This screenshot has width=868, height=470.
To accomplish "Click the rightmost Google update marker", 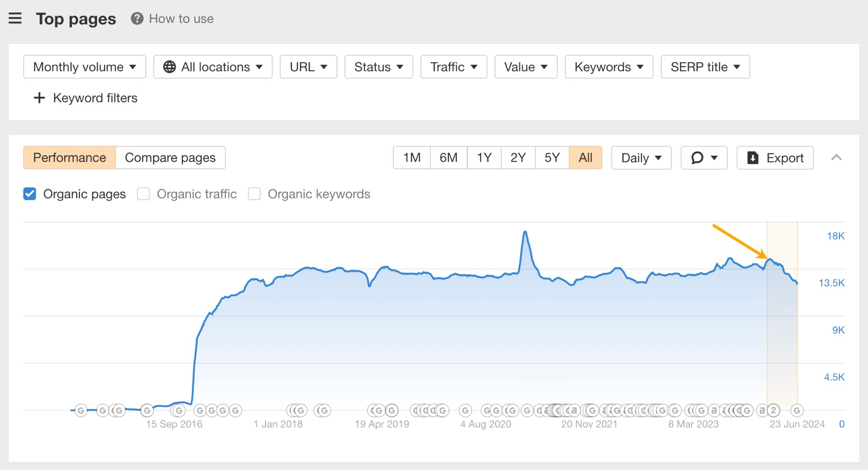I will 797,410.
